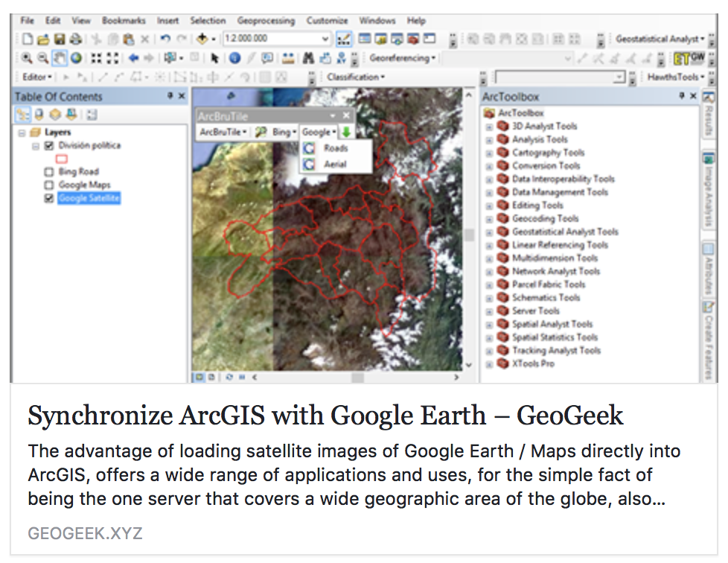728x563 pixels.
Task: Select the Spatial Analyst Tools item
Action: point(552,324)
